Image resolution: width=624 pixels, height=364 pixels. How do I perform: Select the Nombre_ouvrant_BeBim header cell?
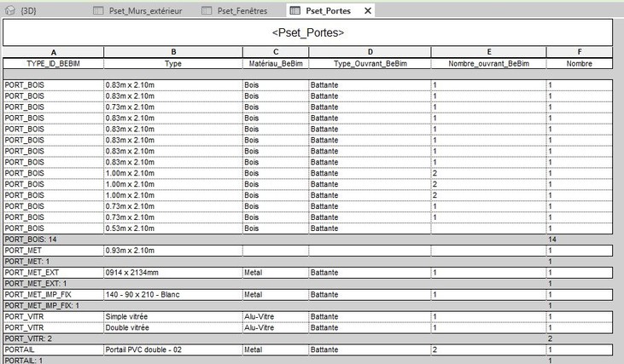pos(488,63)
